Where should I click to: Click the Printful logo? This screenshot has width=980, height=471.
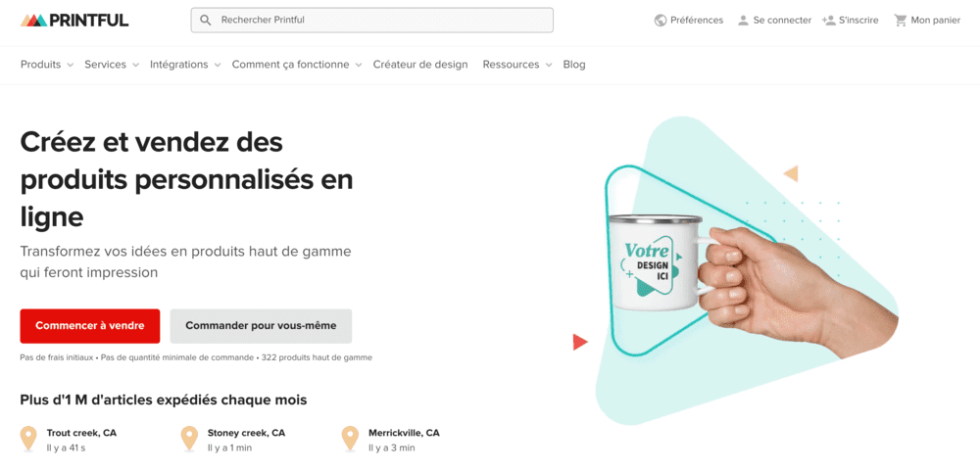tap(74, 20)
